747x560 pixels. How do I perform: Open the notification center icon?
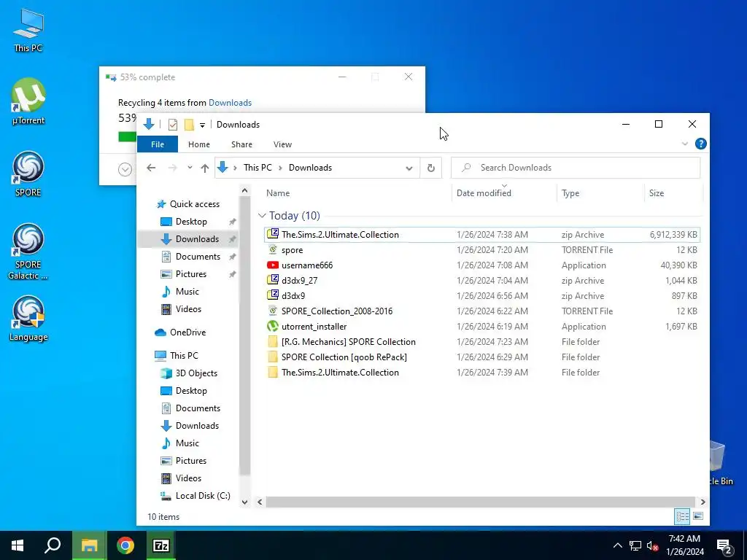(x=724, y=546)
